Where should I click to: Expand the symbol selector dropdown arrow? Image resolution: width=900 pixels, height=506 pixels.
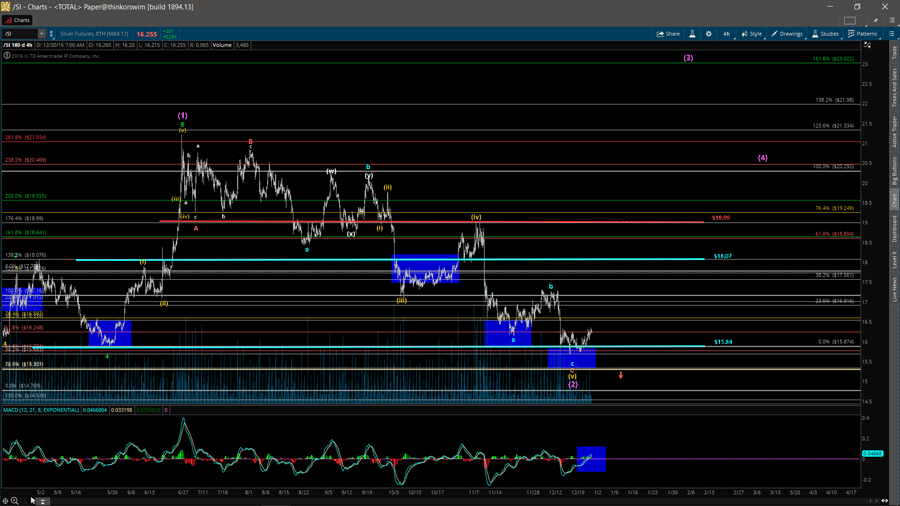click(x=42, y=34)
